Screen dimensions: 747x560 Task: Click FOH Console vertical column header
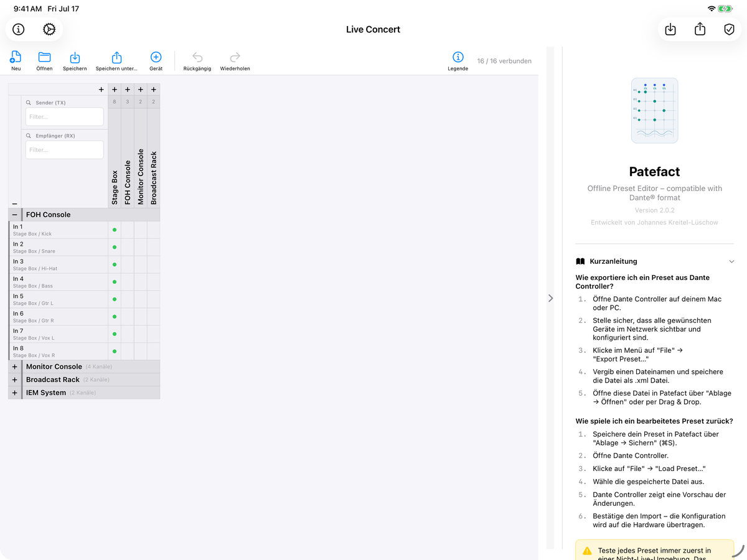[x=128, y=182]
